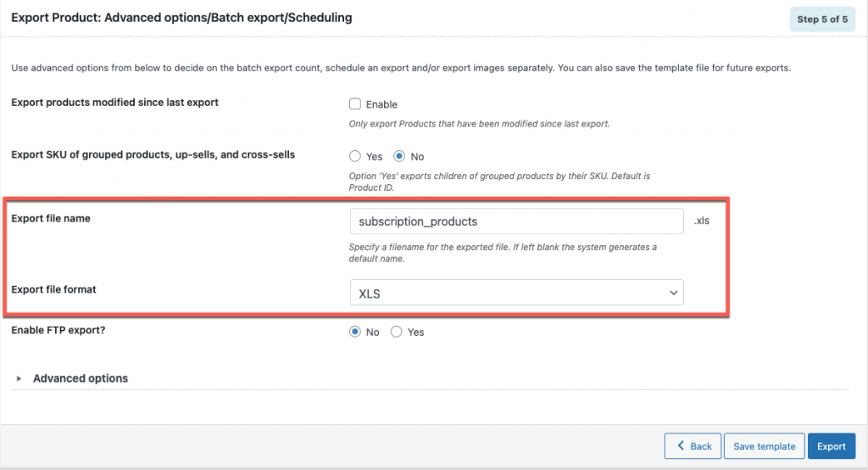Select Yes for exporting SKU of grouped products

coord(355,156)
